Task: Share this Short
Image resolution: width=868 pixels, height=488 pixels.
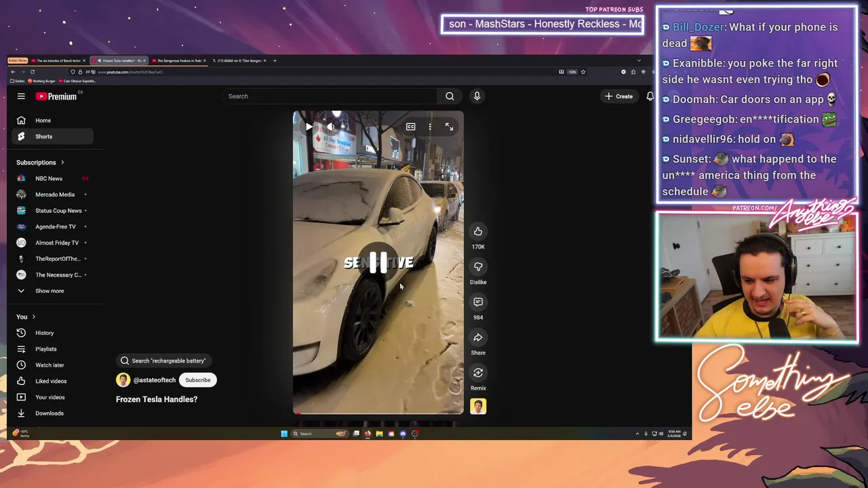Action: pyautogui.click(x=478, y=337)
